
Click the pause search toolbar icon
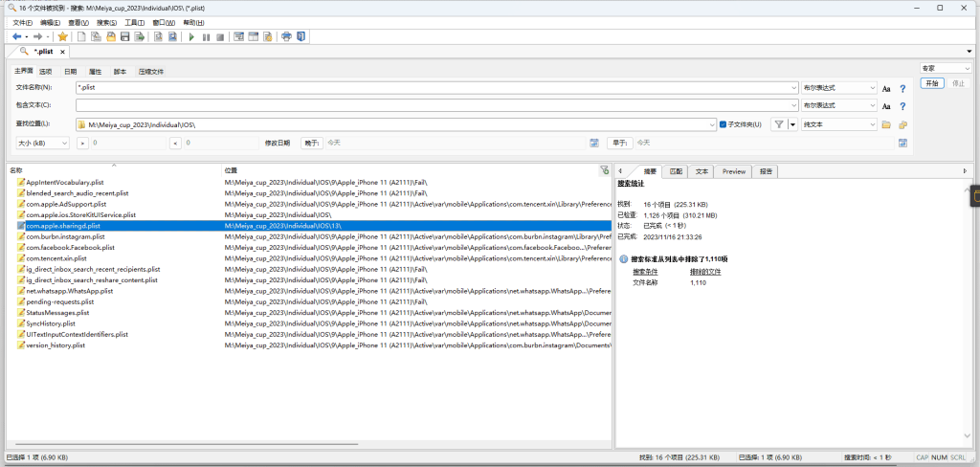(x=206, y=37)
